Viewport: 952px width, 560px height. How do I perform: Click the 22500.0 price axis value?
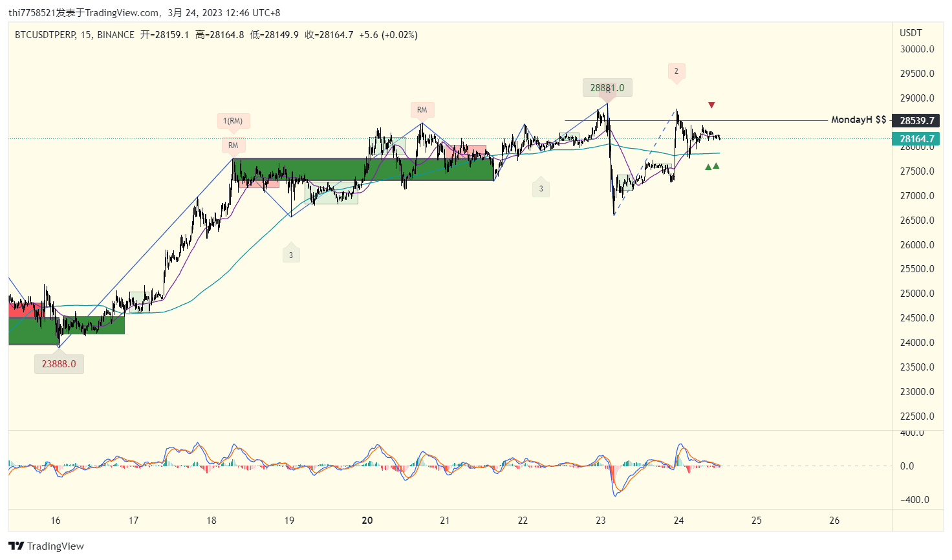pos(917,416)
